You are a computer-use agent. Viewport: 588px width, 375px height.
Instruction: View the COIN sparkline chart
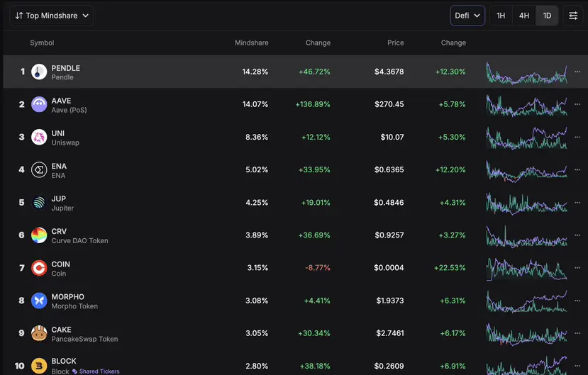(527, 269)
